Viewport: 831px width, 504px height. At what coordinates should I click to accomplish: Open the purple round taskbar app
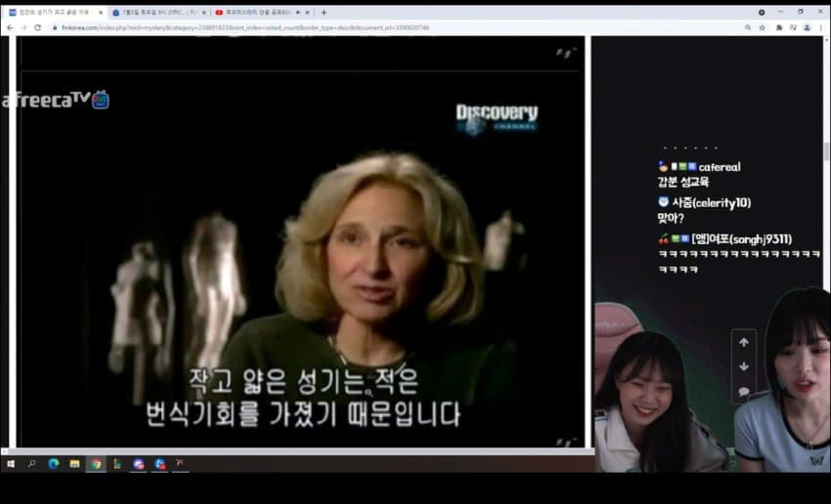[x=138, y=464]
